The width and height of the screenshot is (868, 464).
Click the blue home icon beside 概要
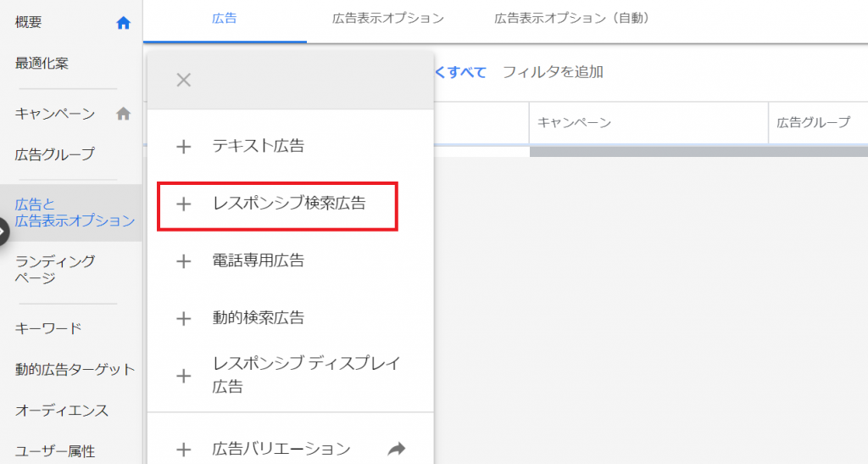pos(124,23)
